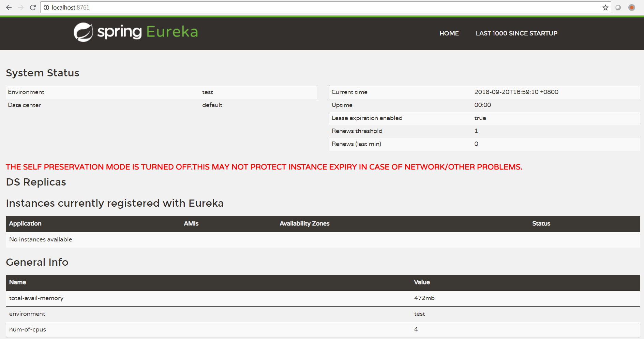644x339 pixels.
Task: Click the orange circle extension icon
Action: (x=631, y=8)
